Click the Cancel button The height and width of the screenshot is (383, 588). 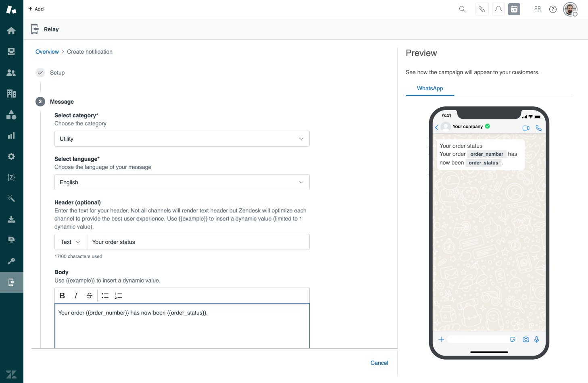(x=379, y=363)
